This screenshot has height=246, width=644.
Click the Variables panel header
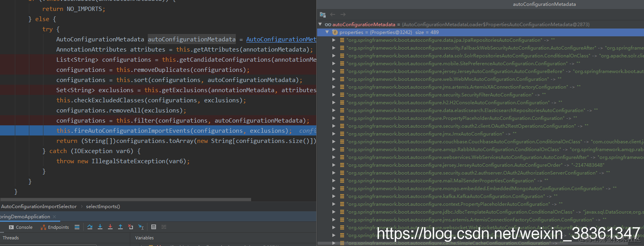coord(144,238)
